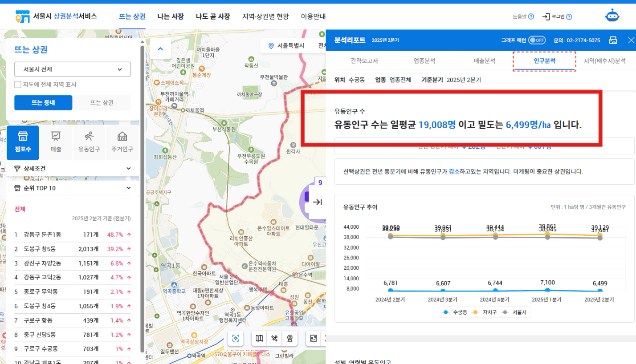Viewport: 636px width, 364px height.
Task: Select the 유동인구 walking person icon
Action: pos(89,142)
